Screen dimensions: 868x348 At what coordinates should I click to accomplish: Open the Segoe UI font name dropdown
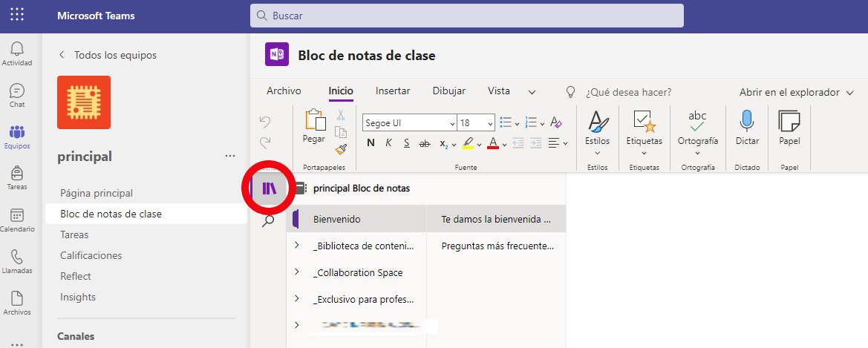453,123
